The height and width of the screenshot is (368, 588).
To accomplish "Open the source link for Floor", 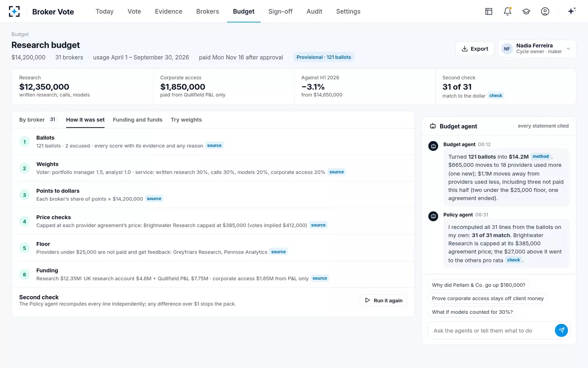I will pos(278,252).
